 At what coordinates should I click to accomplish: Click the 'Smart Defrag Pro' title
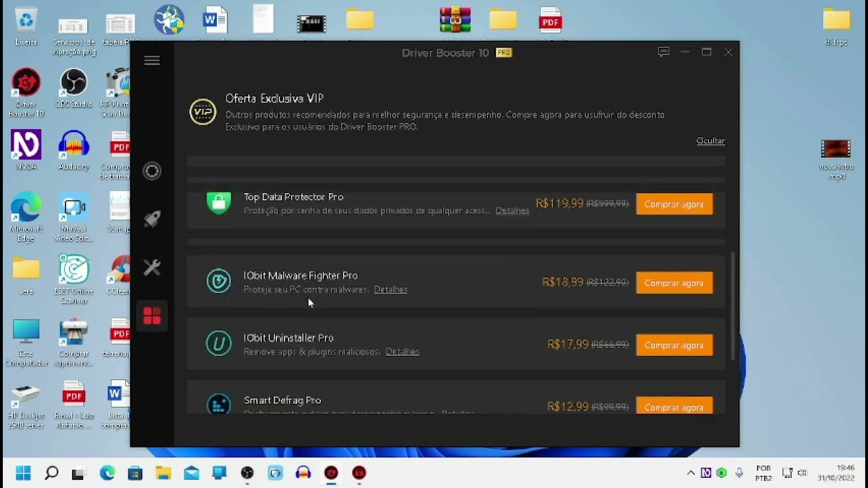(x=282, y=401)
